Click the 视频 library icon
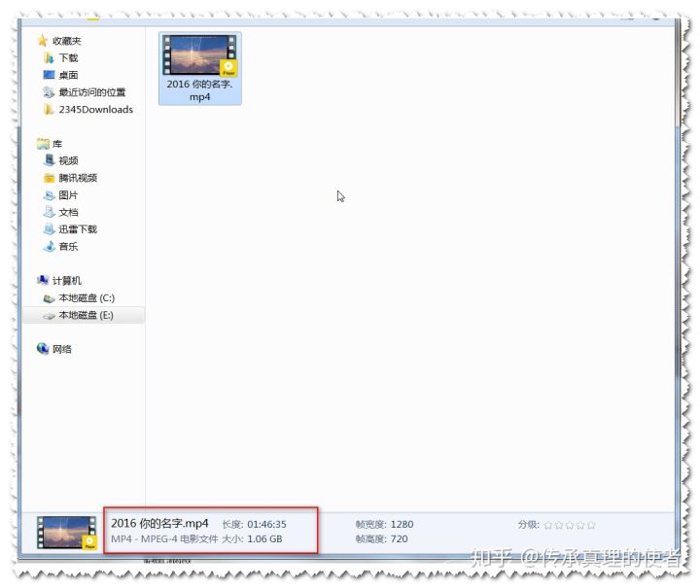700x588 pixels. pyautogui.click(x=49, y=160)
